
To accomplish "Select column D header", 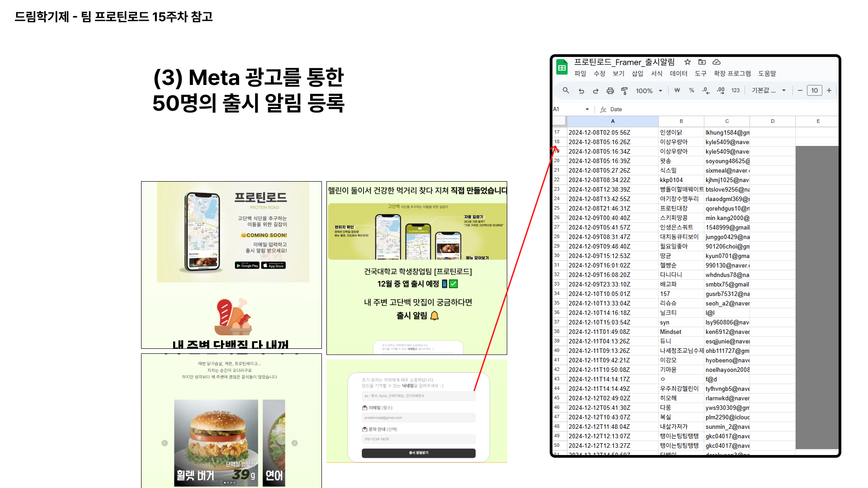I will 773,121.
